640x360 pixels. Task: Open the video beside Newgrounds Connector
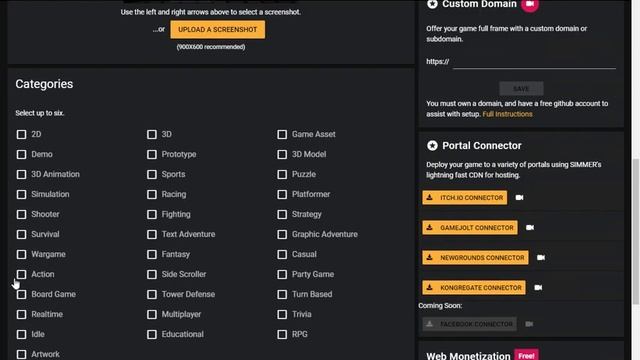point(541,258)
